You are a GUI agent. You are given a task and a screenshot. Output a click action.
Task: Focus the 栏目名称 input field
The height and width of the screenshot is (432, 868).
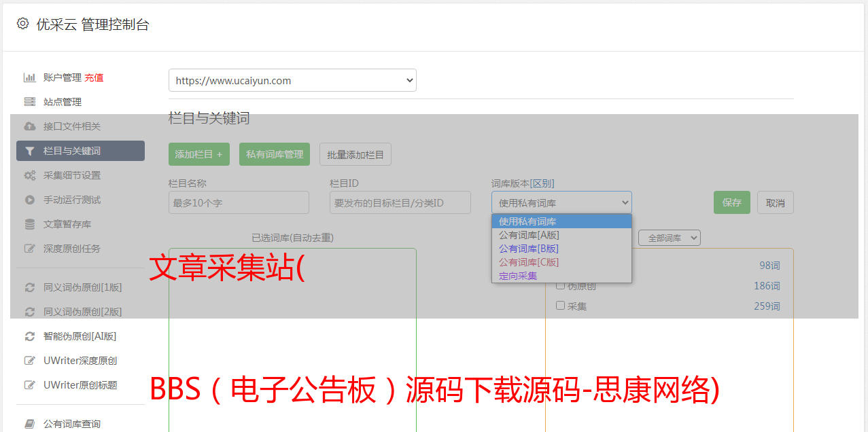(239, 202)
